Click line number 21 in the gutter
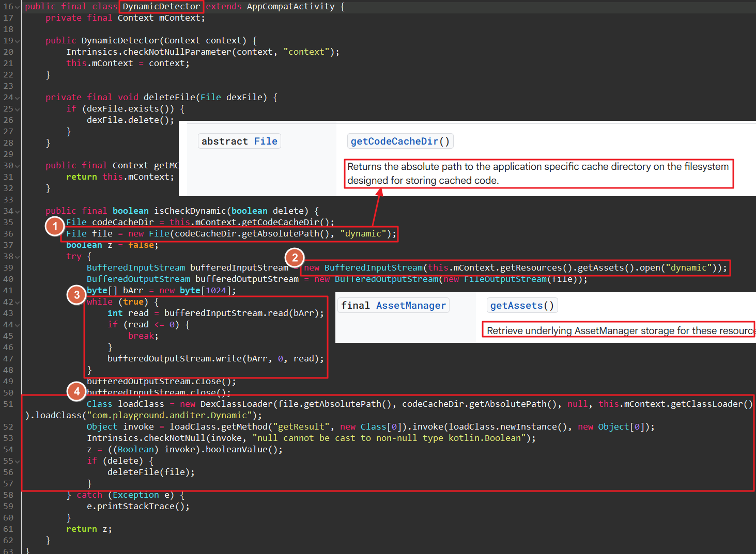 8,64
